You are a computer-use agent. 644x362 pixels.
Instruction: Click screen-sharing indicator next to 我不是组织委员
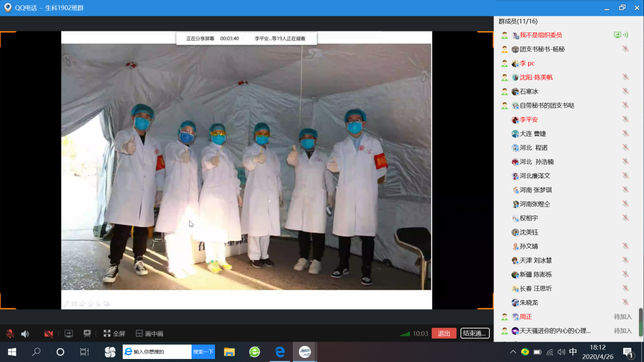pos(618,35)
